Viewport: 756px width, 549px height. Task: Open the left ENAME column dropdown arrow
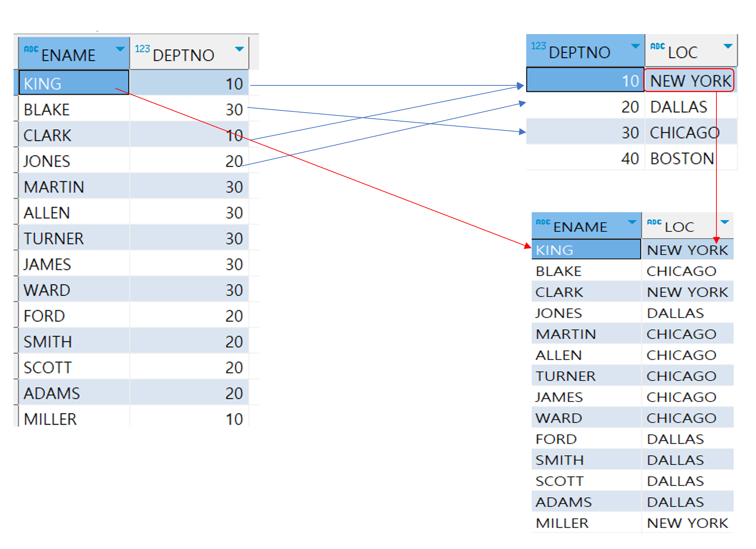pos(120,49)
